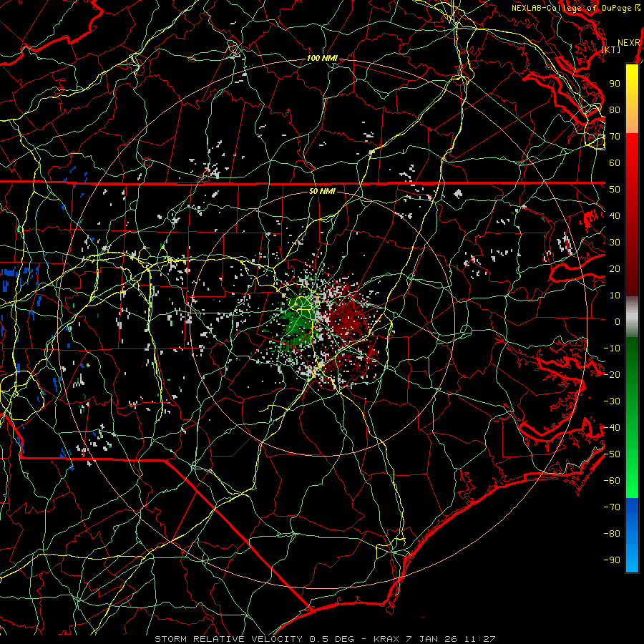644x644 pixels.
Task: Click the 70 value on velocity scale
Action: (x=615, y=137)
